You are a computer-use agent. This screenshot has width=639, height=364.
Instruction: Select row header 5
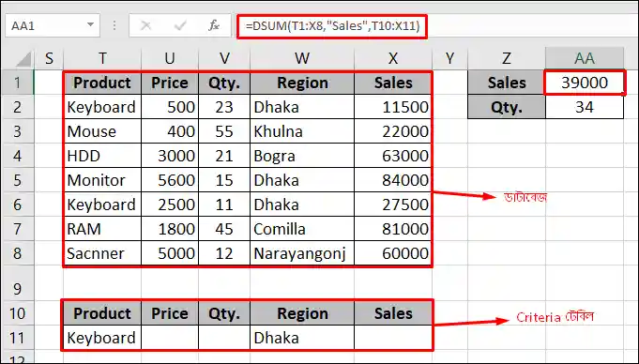coord(17,180)
